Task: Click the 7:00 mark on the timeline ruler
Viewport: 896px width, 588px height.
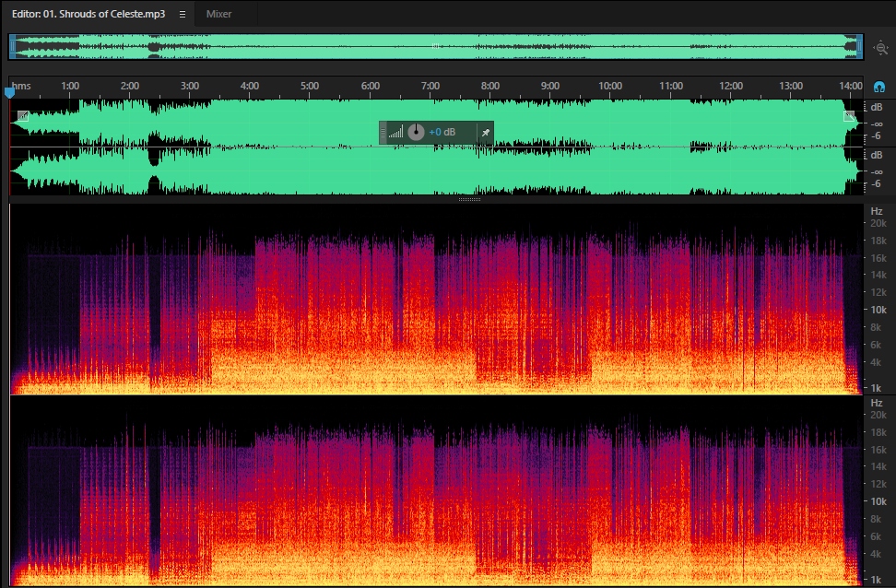Action: (x=430, y=87)
